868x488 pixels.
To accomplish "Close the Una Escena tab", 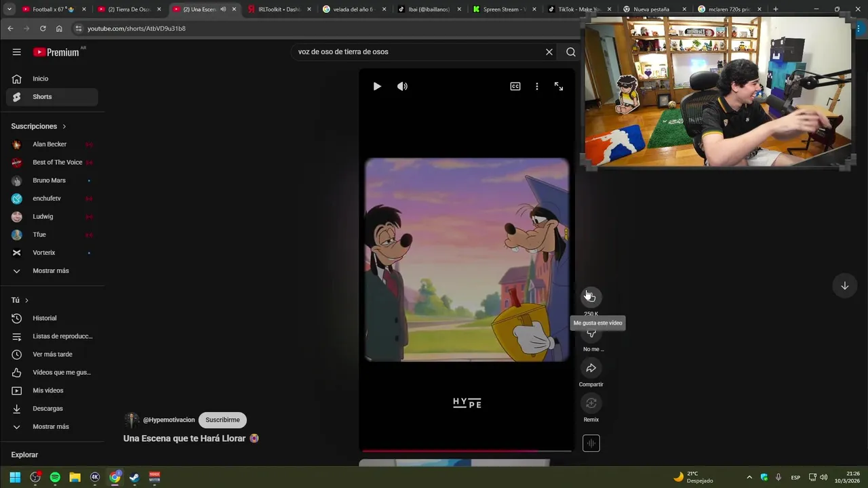I will click(234, 9).
